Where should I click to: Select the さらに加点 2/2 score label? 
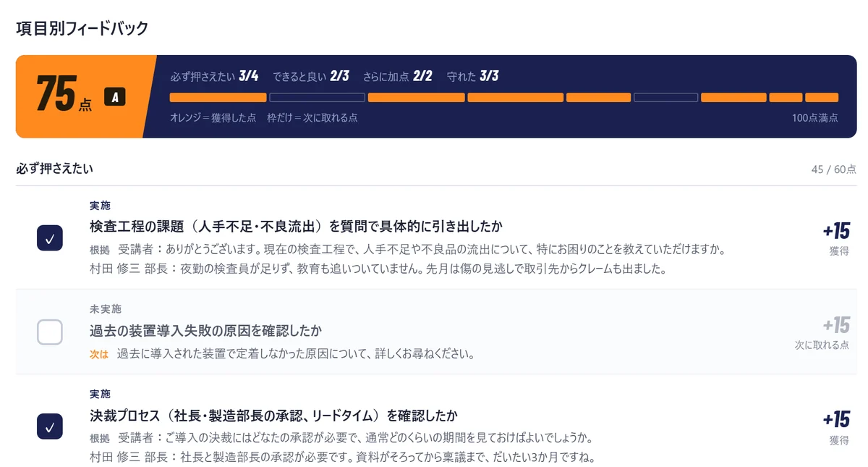[398, 76]
